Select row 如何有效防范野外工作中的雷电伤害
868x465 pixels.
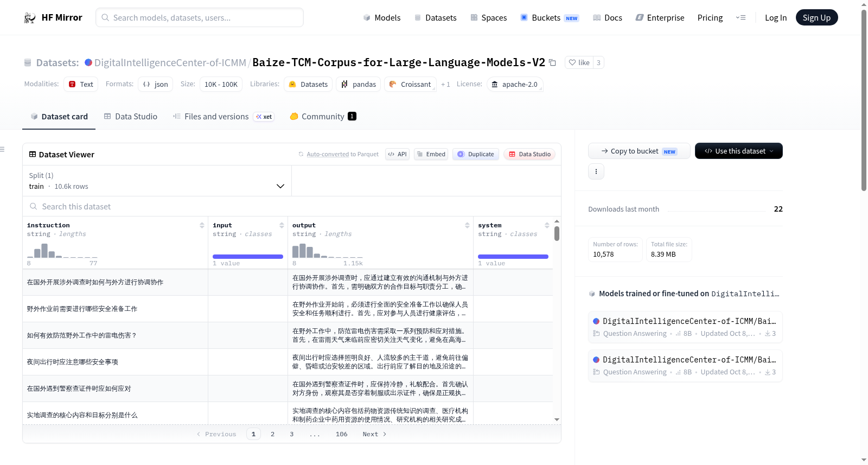(x=288, y=335)
